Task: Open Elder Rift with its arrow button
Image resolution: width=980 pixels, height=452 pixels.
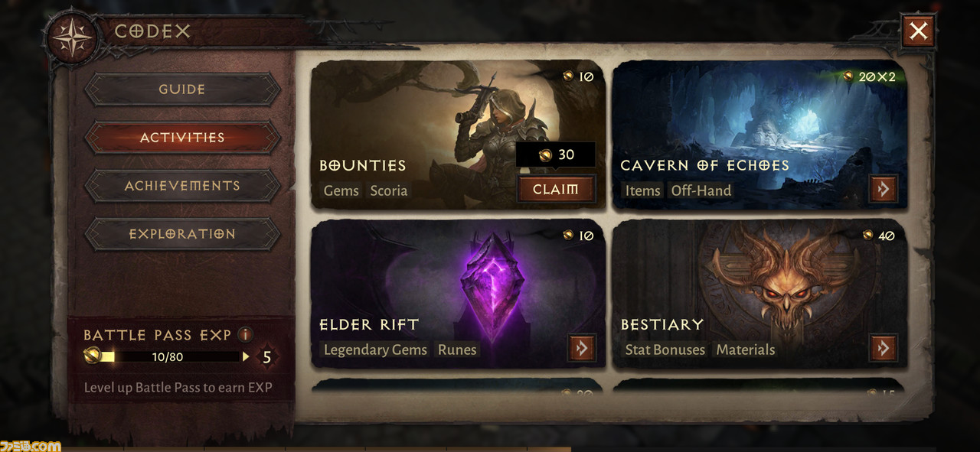Action: pyautogui.click(x=582, y=348)
